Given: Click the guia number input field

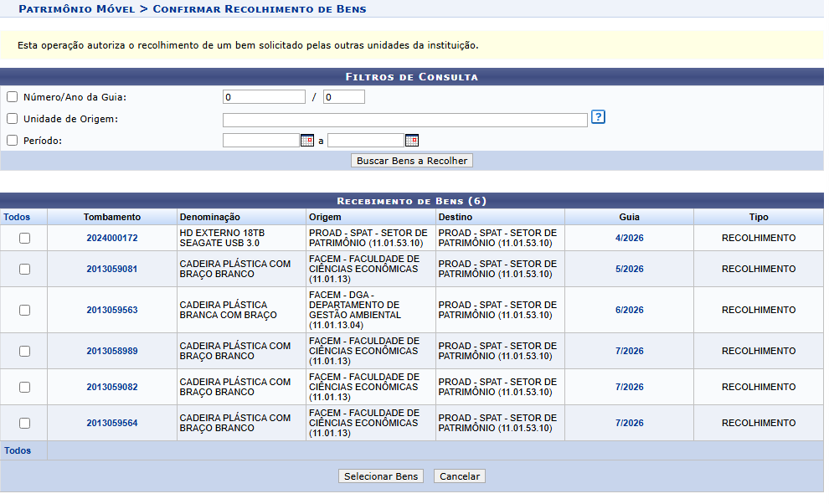Looking at the screenshot, I should click(x=264, y=97).
